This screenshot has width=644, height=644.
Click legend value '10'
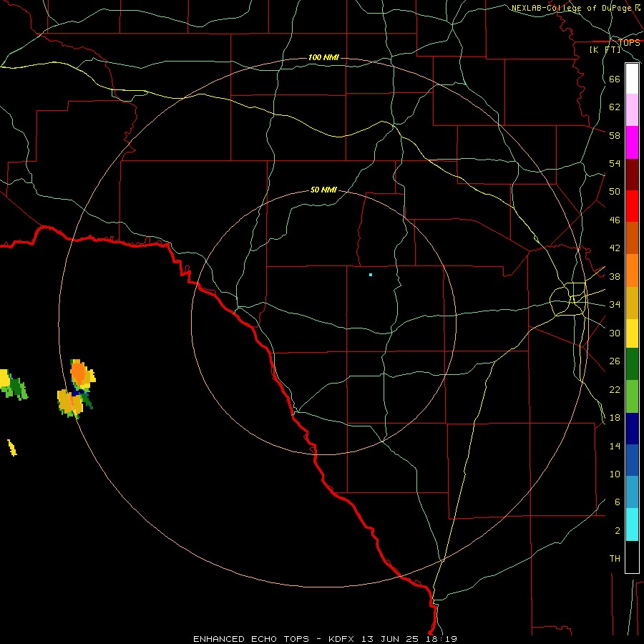click(x=615, y=474)
